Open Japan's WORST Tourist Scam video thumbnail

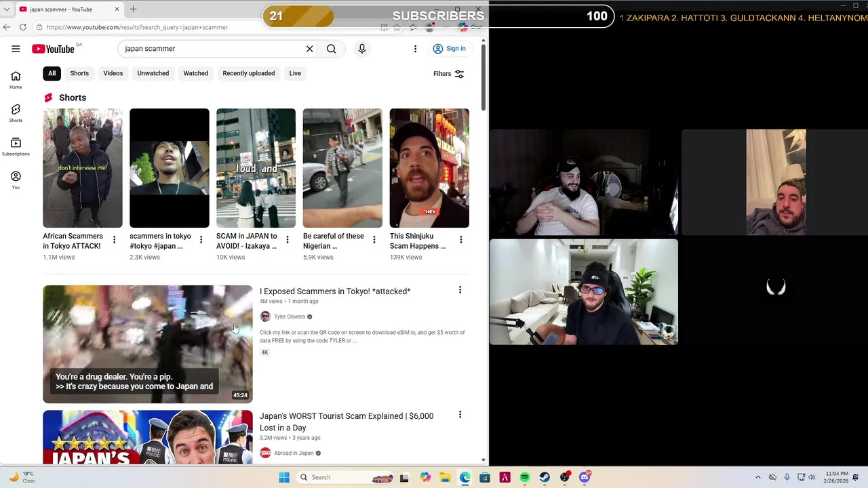(148, 437)
